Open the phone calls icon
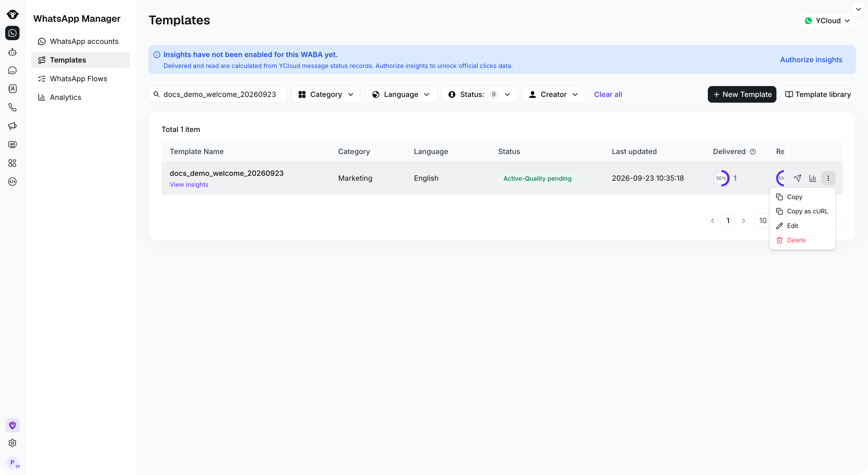Image resolution: width=868 pixels, height=475 pixels. click(x=12, y=107)
